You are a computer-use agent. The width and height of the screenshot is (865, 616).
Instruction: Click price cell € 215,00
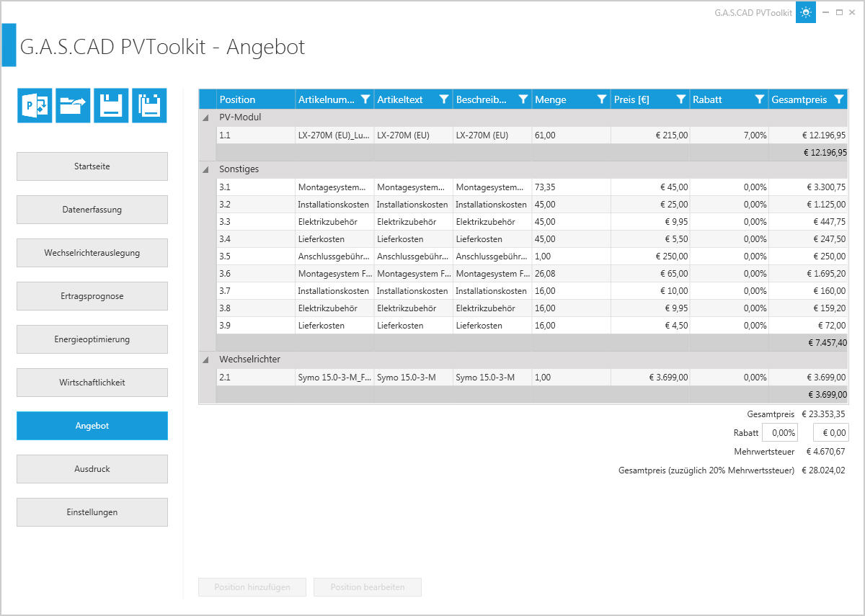point(650,135)
